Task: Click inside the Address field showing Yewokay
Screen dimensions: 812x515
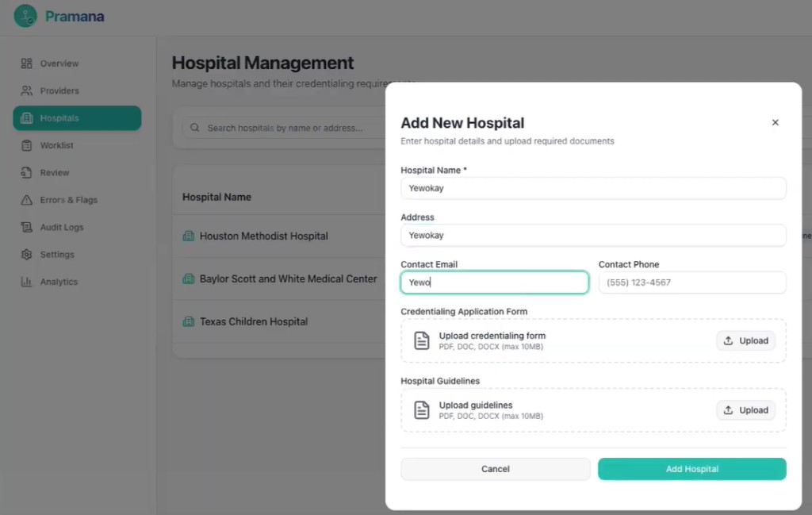Action: (593, 235)
